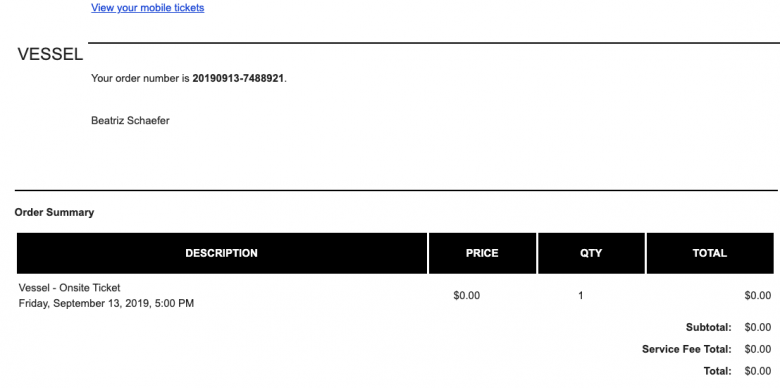This screenshot has height=388, width=780.
Task: Click the final Total amount $0.00
Action: (758, 371)
